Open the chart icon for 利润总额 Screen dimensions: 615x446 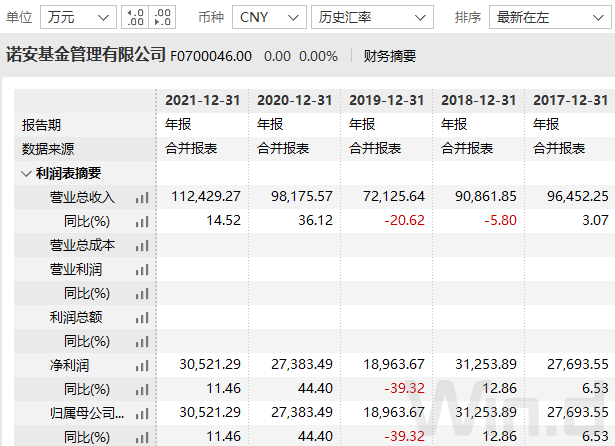pyautogui.click(x=142, y=317)
